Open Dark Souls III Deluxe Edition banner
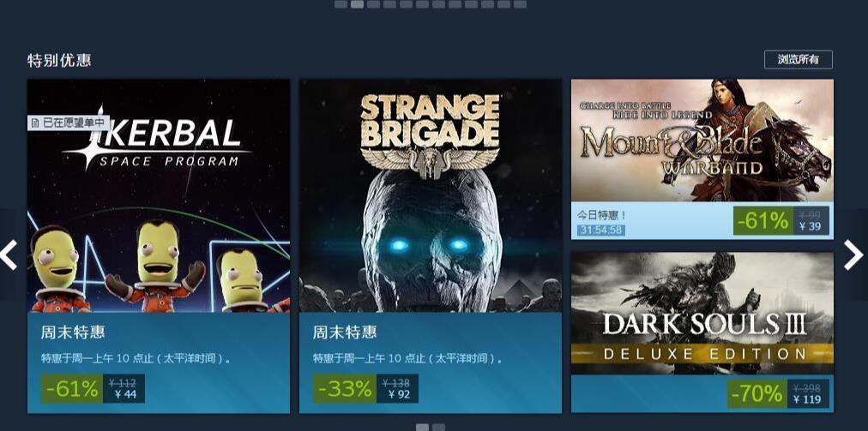 pyautogui.click(x=702, y=314)
